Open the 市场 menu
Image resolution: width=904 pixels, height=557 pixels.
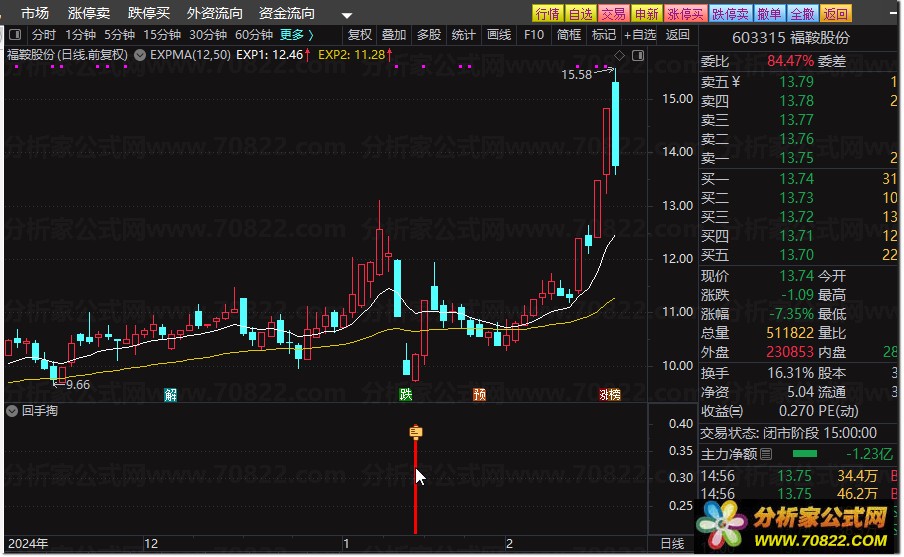pyautogui.click(x=35, y=13)
